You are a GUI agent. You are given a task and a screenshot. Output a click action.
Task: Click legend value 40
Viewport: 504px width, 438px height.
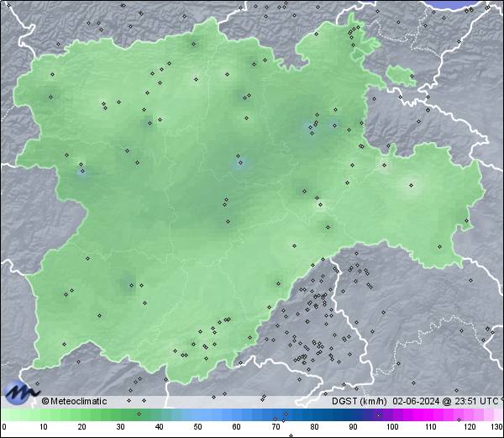(x=159, y=427)
